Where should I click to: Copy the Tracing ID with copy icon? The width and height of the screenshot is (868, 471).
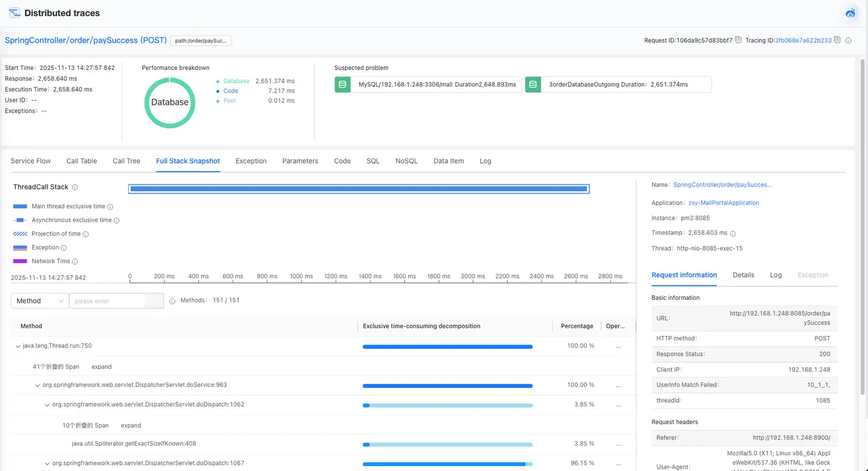pos(837,40)
